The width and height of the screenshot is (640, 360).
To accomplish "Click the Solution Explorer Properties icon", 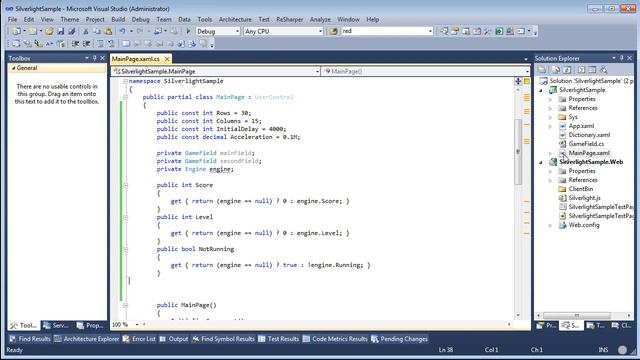I will click(x=542, y=70).
